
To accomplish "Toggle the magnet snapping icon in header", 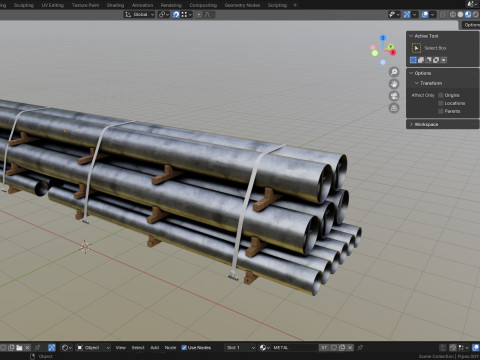I will pos(176,15).
